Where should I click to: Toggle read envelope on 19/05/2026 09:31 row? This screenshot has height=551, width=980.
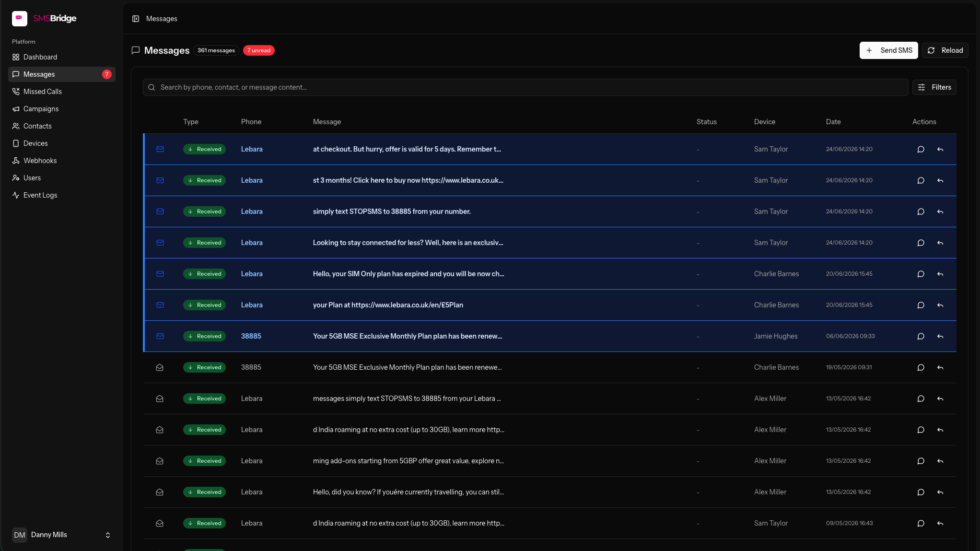[160, 367]
